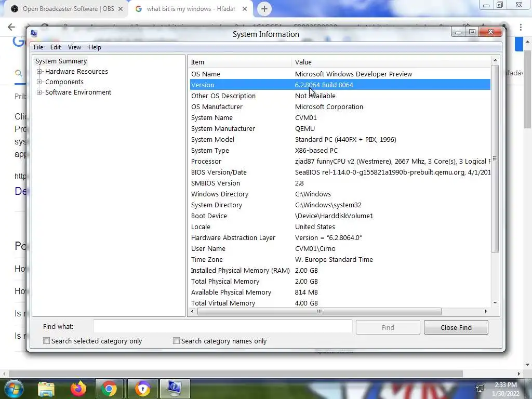Open the File menu
Image resolution: width=532 pixels, height=399 pixels.
tap(38, 47)
